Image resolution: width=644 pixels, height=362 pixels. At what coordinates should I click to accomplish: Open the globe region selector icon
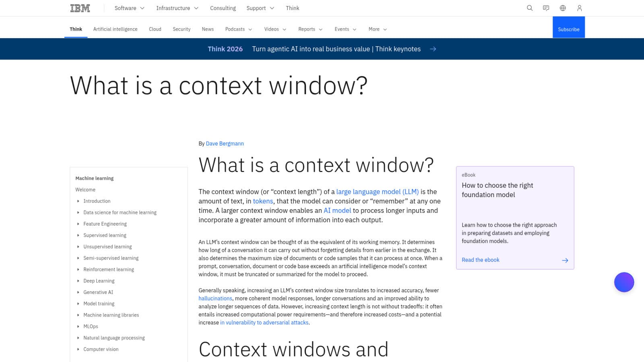563,8
